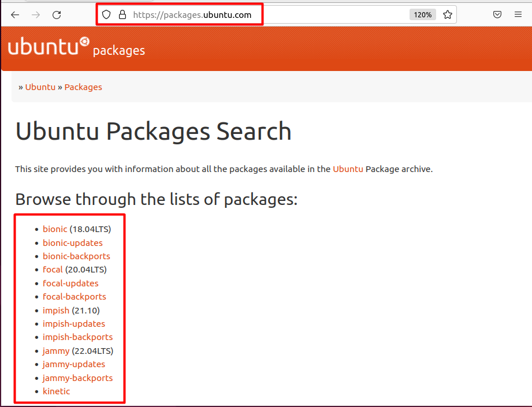Open the Ubuntu breadcrumb link
Viewport: 532px width, 407px height.
(x=40, y=87)
